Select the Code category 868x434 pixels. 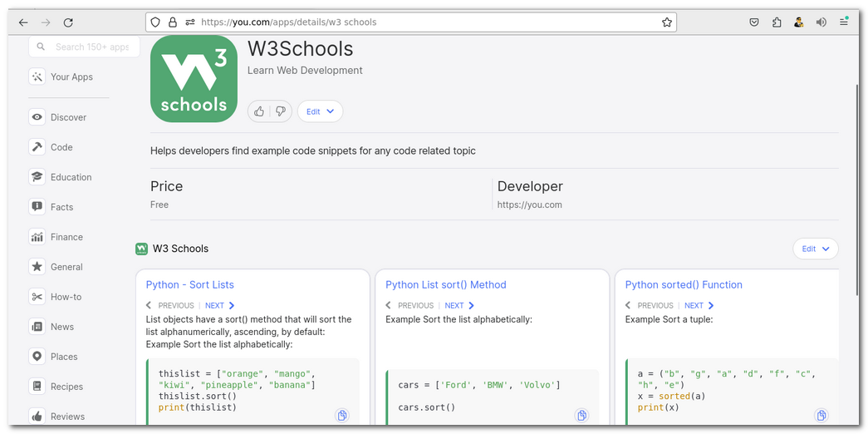(51, 147)
